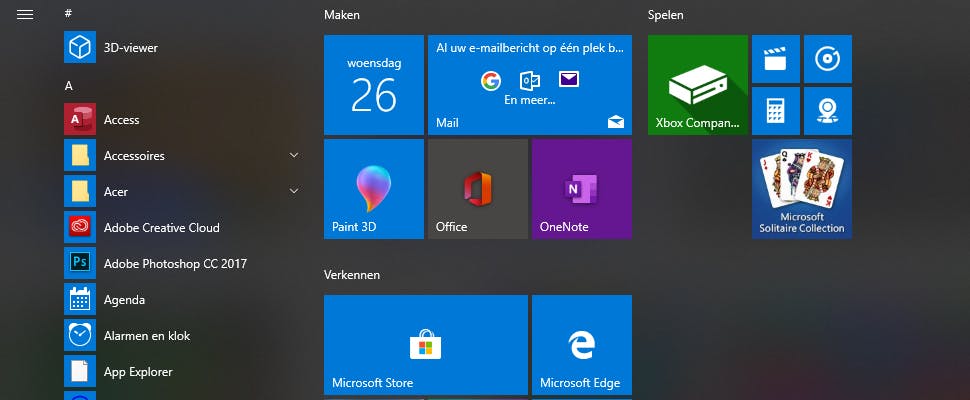Open the Office tile
970x400 pixels.
pyautogui.click(x=478, y=189)
